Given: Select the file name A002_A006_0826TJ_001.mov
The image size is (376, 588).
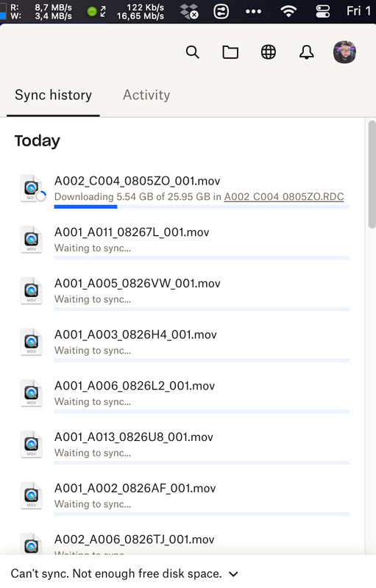Looking at the screenshot, I should (135, 539).
